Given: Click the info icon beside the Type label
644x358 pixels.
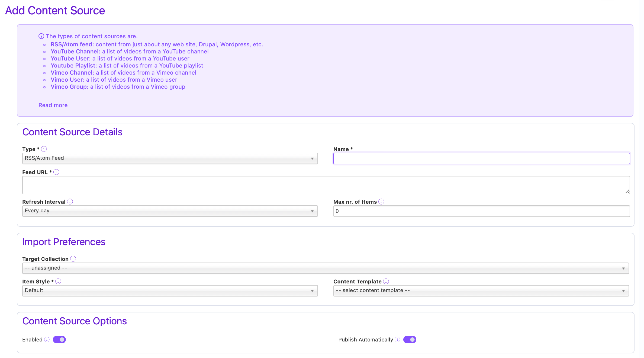Looking at the screenshot, I should 44,149.
